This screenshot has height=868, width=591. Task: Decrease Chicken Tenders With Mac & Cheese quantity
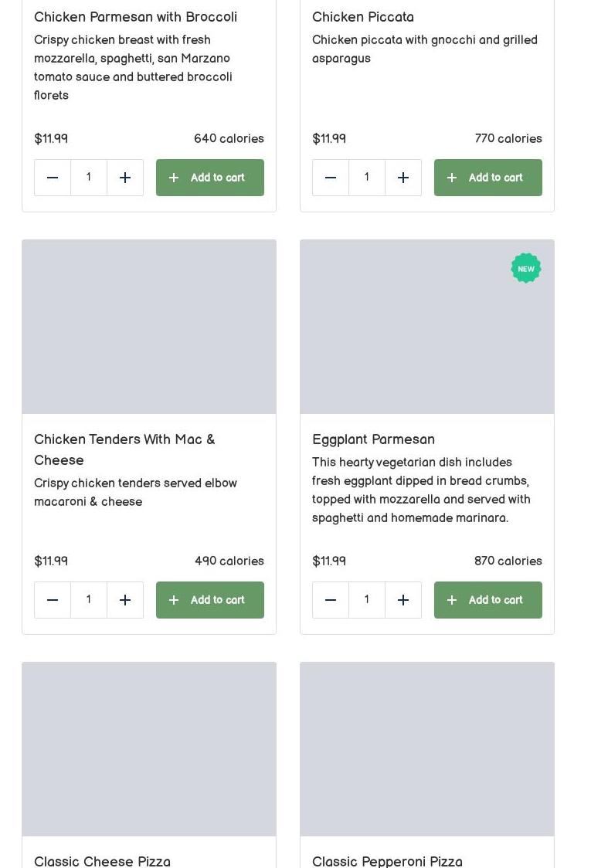(x=53, y=600)
